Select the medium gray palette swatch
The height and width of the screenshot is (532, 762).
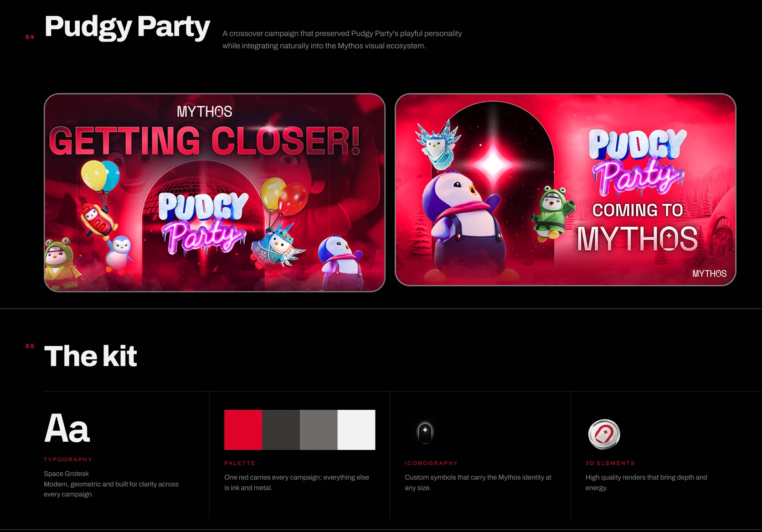click(319, 430)
